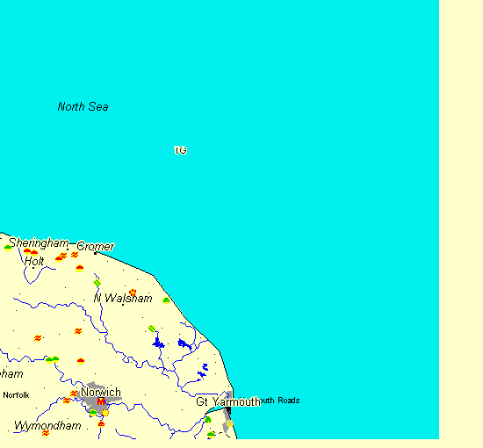Click the green marker southwest of Gt Yarmouth
Screen dimensions: 483x448
pyautogui.click(x=208, y=419)
